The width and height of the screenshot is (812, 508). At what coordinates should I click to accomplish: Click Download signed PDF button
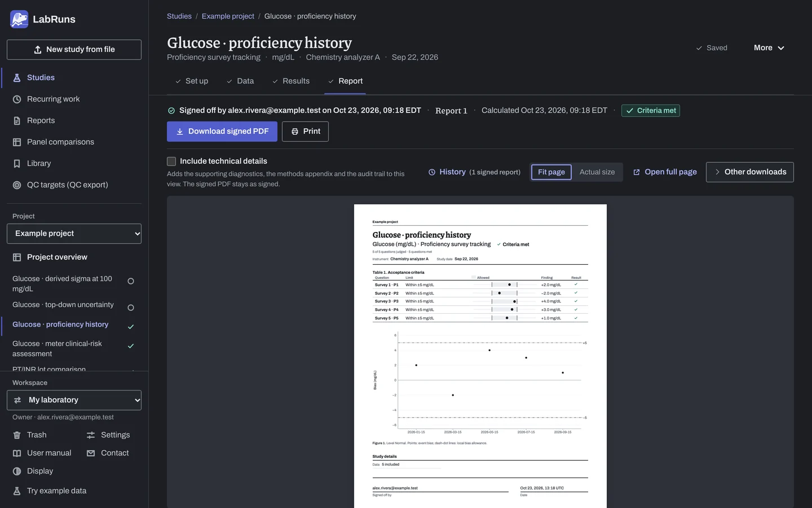[x=222, y=132]
